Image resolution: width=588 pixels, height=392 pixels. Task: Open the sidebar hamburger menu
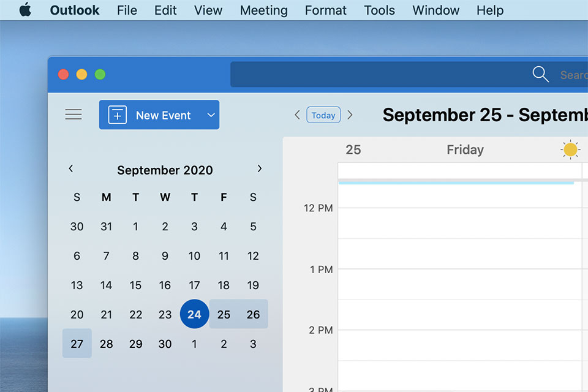coord(73,114)
